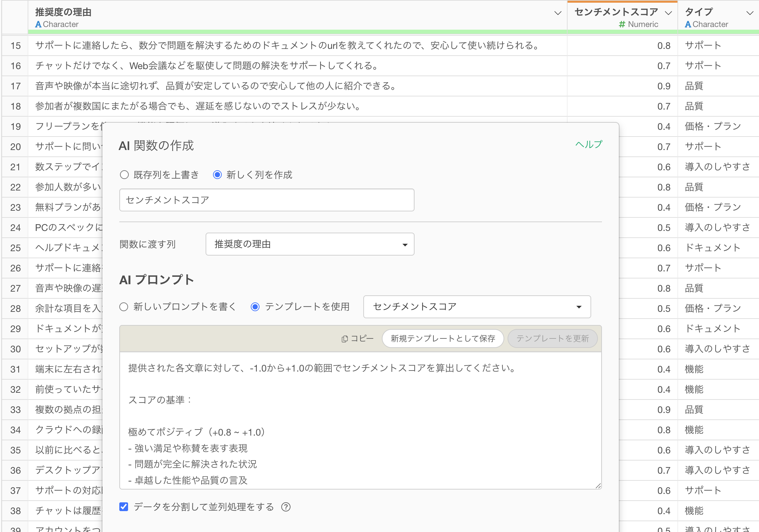Select 新しいプロンプトを書く radio option
Screen dimensions: 759x532
tap(124, 307)
